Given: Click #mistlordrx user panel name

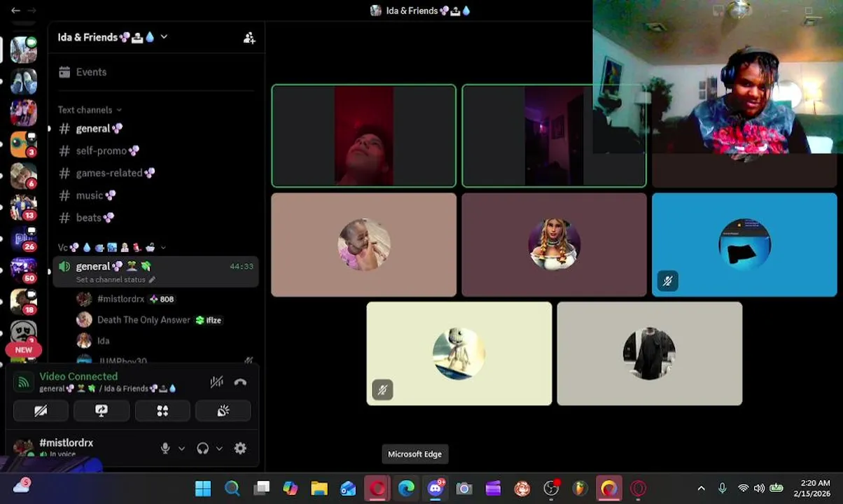Looking at the screenshot, I should tap(67, 443).
